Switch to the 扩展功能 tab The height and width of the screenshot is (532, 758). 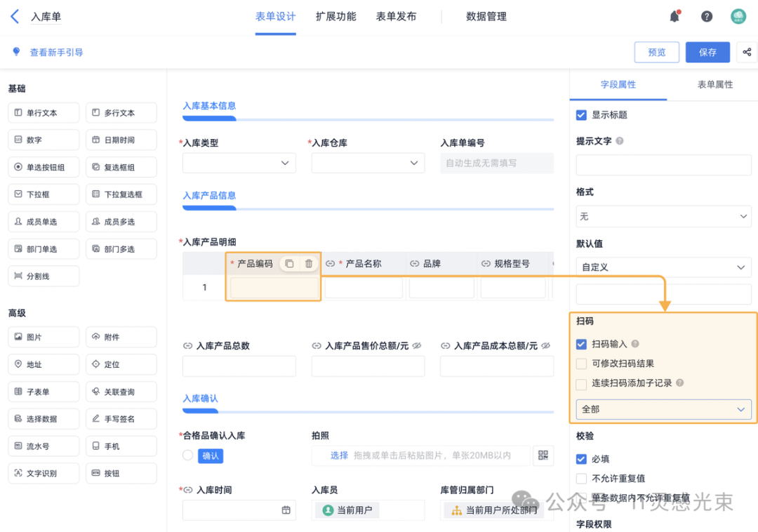(x=335, y=17)
